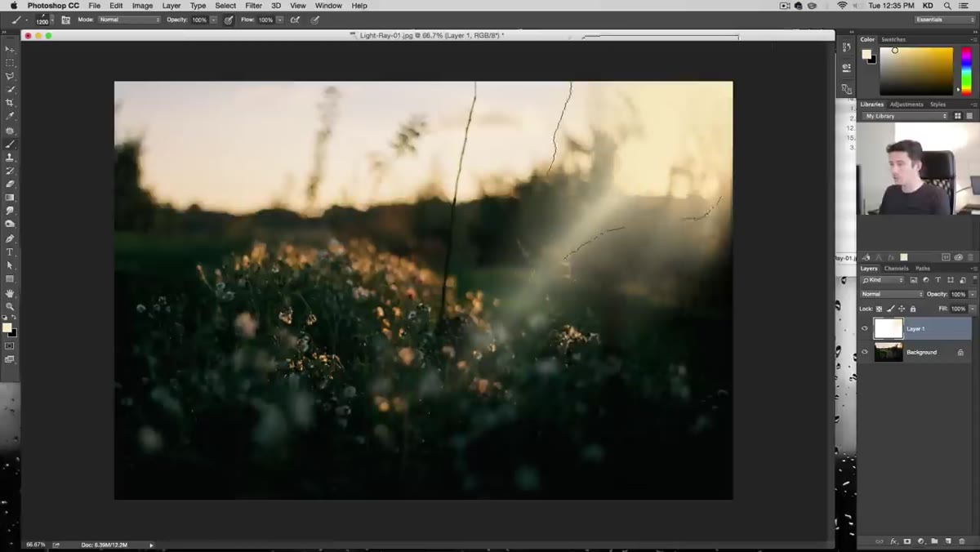
Task: Toggle lock transparent pixels
Action: pyautogui.click(x=880, y=309)
